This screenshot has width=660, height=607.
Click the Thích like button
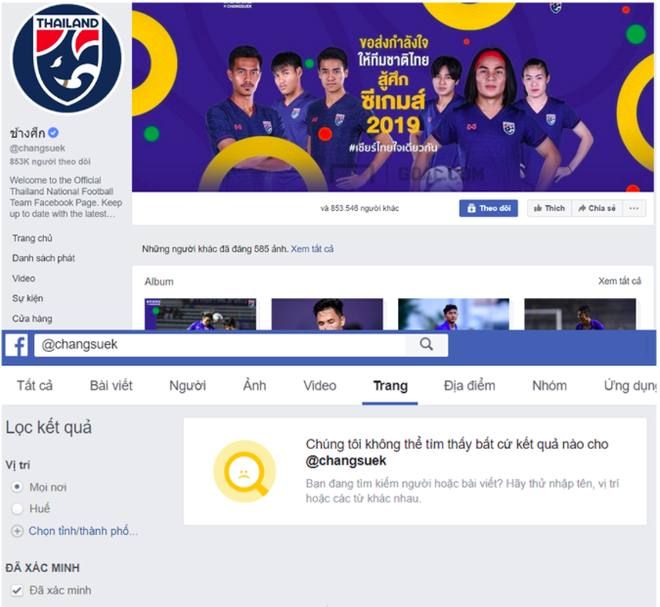pyautogui.click(x=549, y=208)
